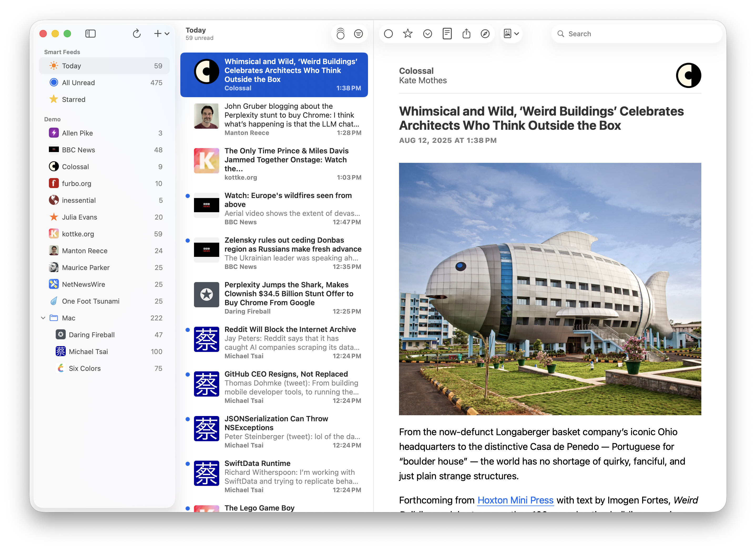Open Perplexity Jumps the Shark article
The width and height of the screenshot is (756, 551).
click(x=274, y=298)
